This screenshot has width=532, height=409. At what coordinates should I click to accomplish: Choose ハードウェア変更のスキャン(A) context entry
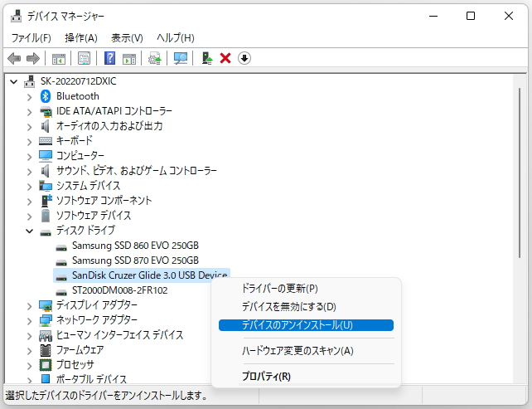306,351
